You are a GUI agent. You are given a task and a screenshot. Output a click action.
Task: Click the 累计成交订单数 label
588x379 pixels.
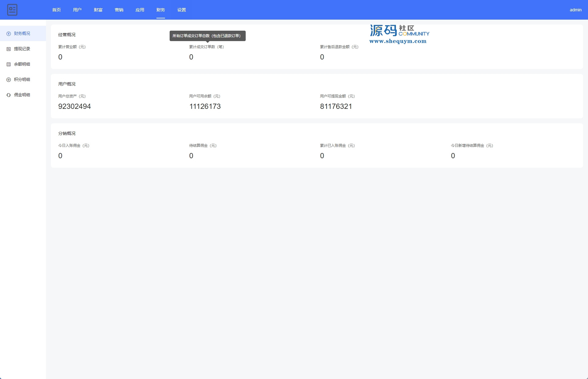[x=206, y=47]
